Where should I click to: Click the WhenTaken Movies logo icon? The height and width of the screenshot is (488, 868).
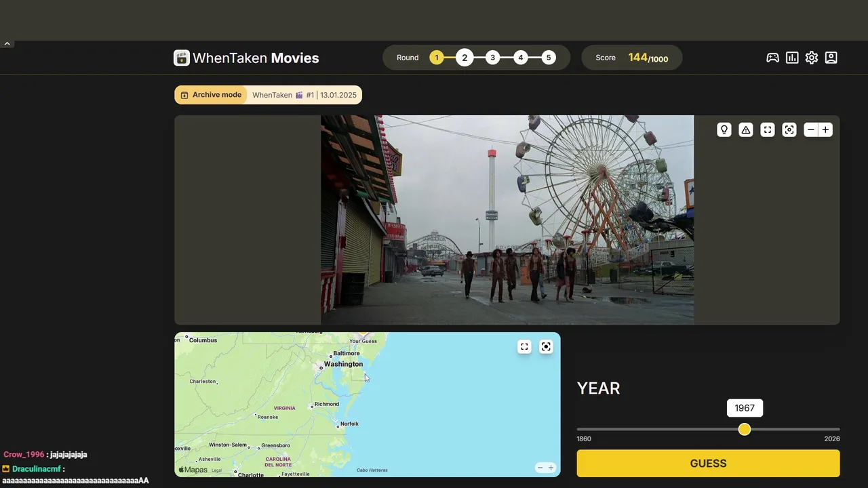pos(182,58)
